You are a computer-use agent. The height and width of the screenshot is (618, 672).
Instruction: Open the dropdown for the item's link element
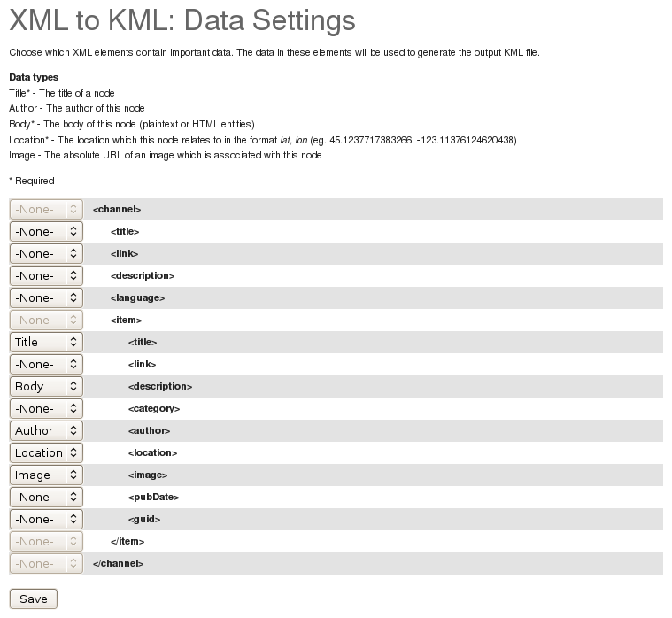46,364
